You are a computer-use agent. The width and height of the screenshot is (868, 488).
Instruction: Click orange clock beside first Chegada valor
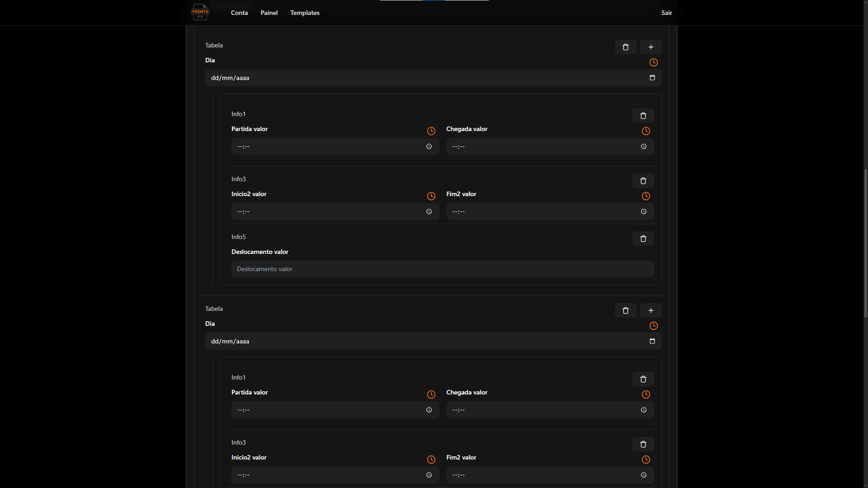(646, 131)
